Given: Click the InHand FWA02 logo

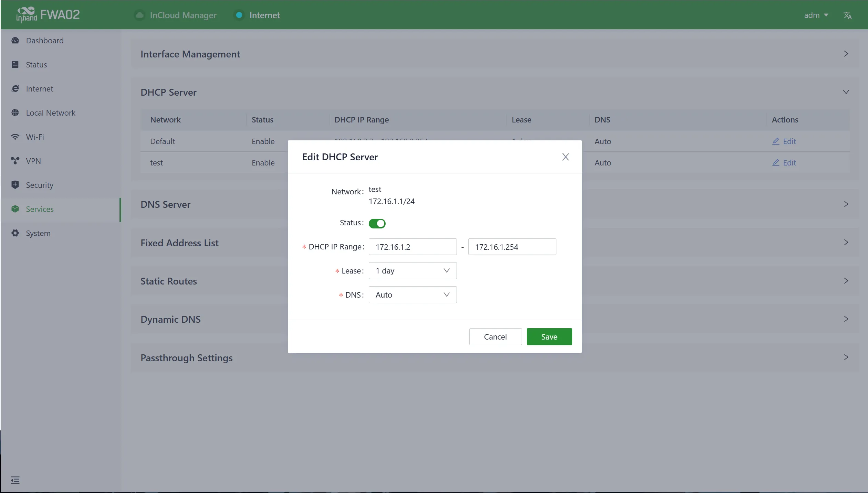Looking at the screenshot, I should coord(48,15).
